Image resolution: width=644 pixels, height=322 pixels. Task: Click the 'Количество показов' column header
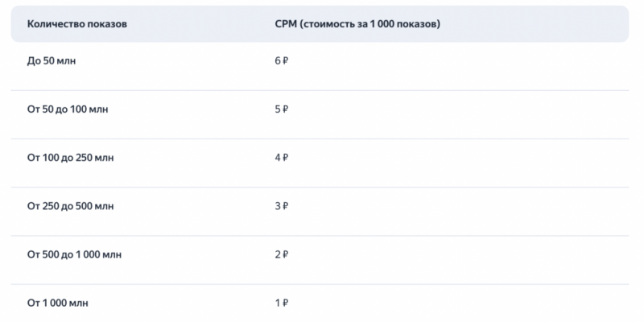[76, 24]
